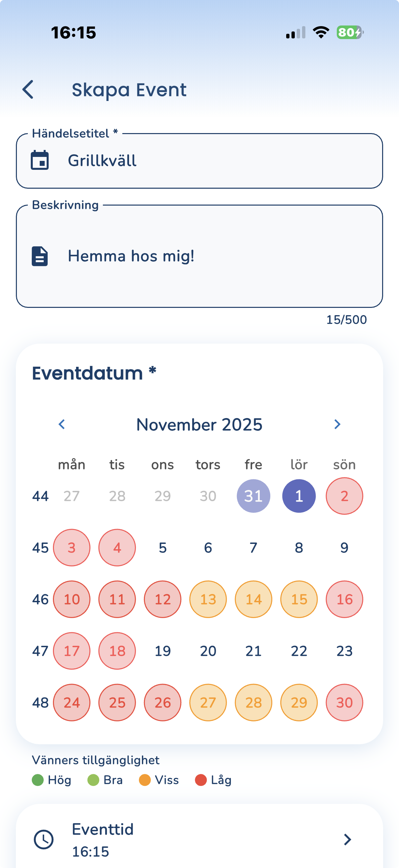The width and height of the screenshot is (399, 868).
Task: Click the calendar icon in title field
Action: [x=40, y=160]
